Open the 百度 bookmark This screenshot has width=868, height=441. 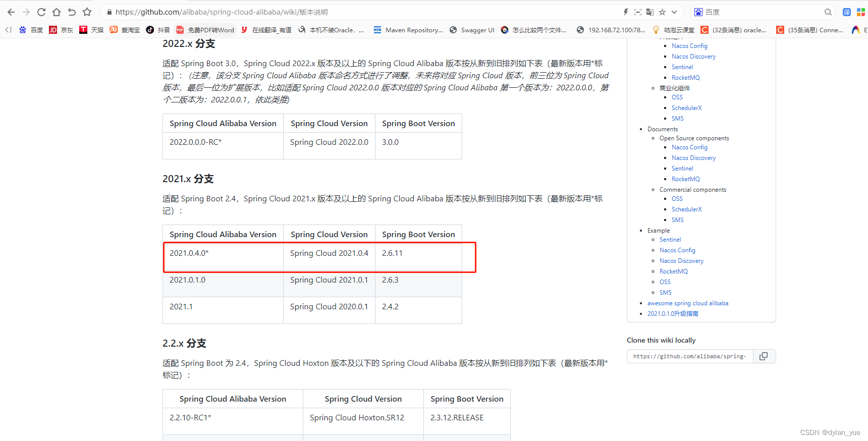tap(31, 30)
